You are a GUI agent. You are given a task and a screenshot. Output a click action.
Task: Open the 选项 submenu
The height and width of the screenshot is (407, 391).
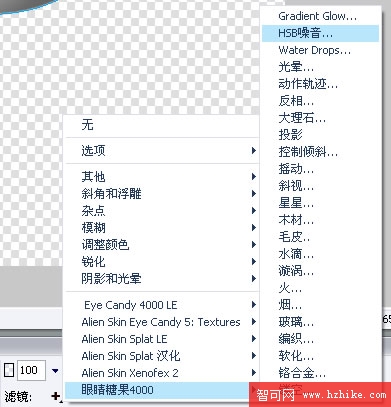click(162, 150)
